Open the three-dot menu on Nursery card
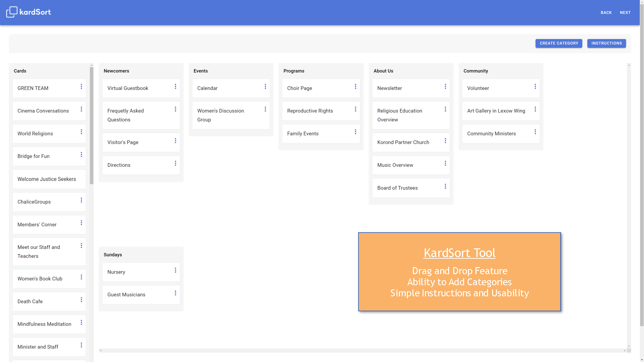 coord(176,270)
